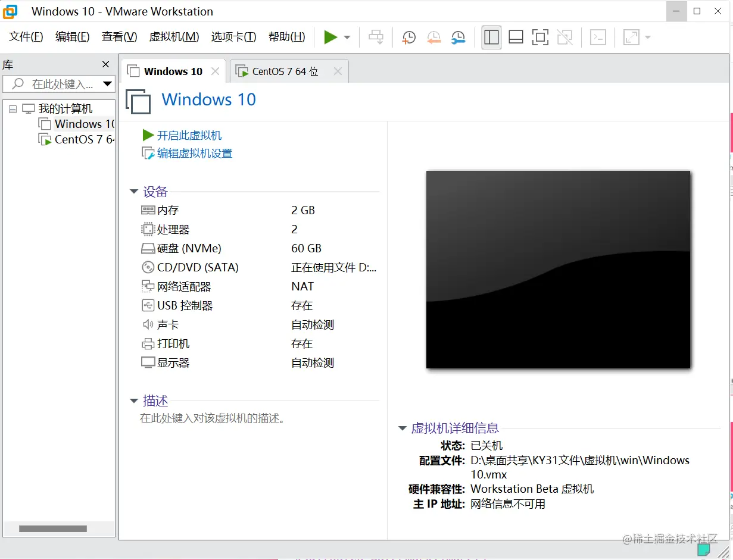
Task: Click the 网络信息不可用 IP address text
Action: [508, 504]
